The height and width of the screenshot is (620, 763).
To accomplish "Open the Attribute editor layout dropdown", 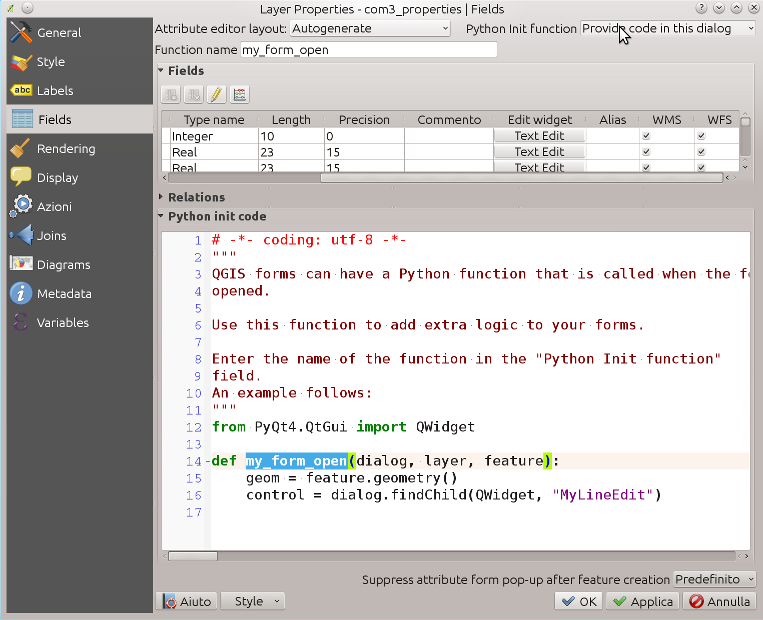I will click(370, 29).
